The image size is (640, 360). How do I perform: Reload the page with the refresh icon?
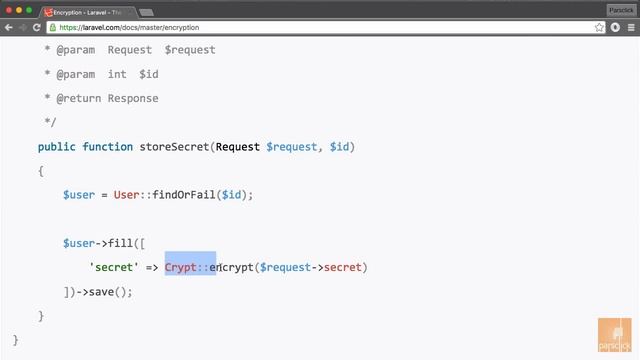pyautogui.click(x=37, y=27)
